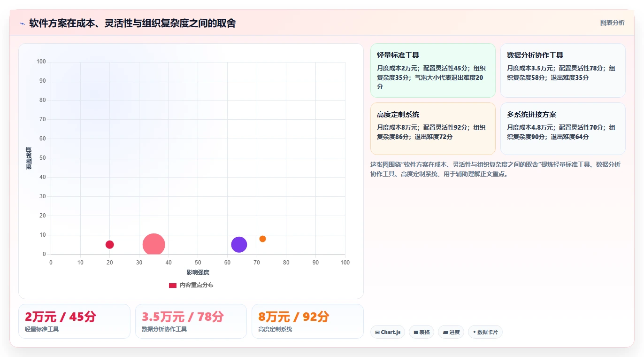Select the purple bubble near x-value 64
The image size is (644, 357).
[239, 245]
